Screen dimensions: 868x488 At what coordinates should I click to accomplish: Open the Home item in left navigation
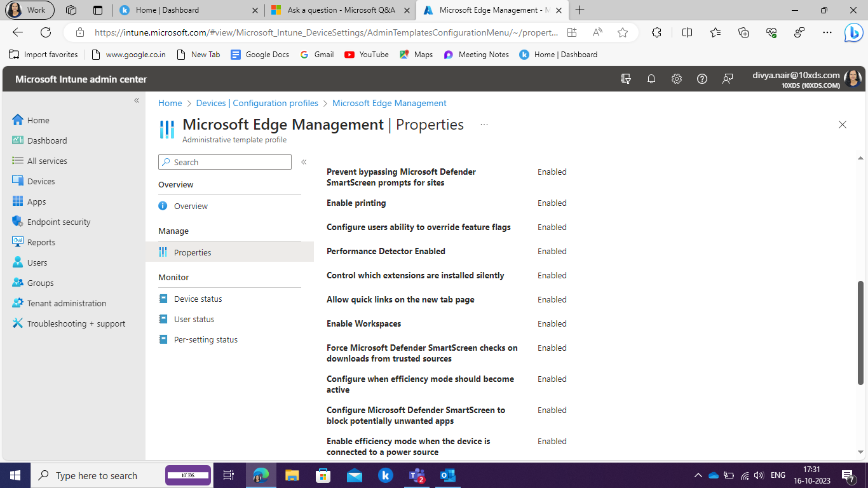click(x=38, y=120)
